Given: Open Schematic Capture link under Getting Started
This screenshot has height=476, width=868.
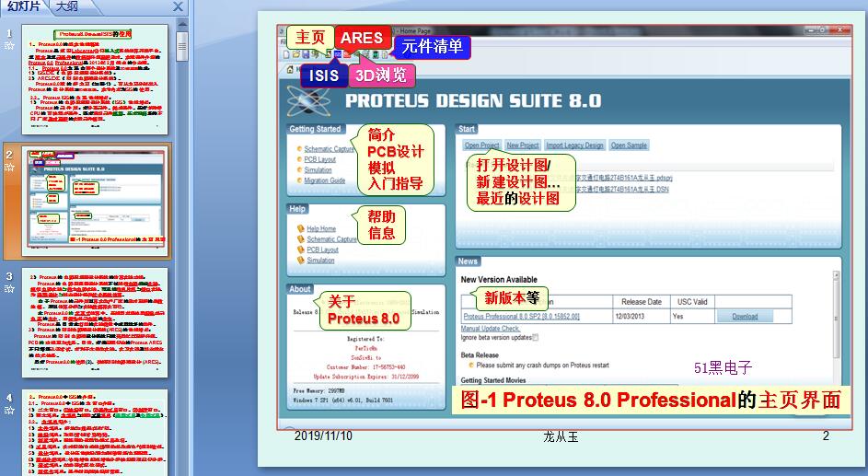Looking at the screenshot, I should 329,149.
